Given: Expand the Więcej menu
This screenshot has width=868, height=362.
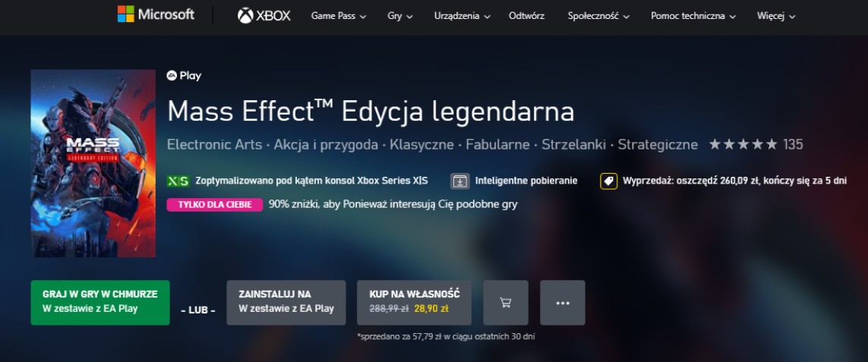Looking at the screenshot, I should (x=776, y=16).
